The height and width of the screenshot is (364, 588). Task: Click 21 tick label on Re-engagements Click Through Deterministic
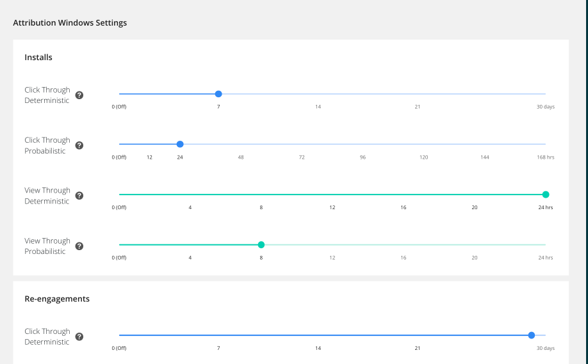click(x=417, y=348)
